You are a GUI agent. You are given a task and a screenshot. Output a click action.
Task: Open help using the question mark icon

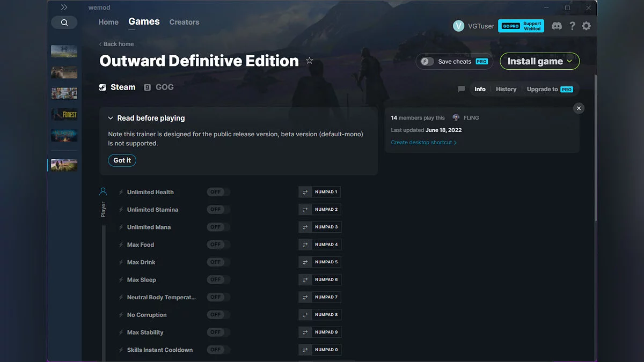pos(572,25)
